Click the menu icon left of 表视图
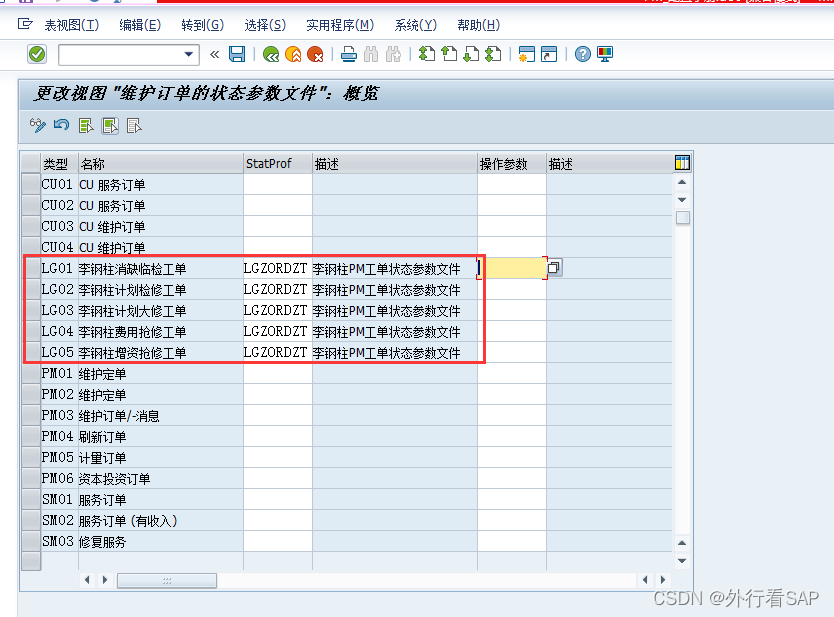 point(25,24)
